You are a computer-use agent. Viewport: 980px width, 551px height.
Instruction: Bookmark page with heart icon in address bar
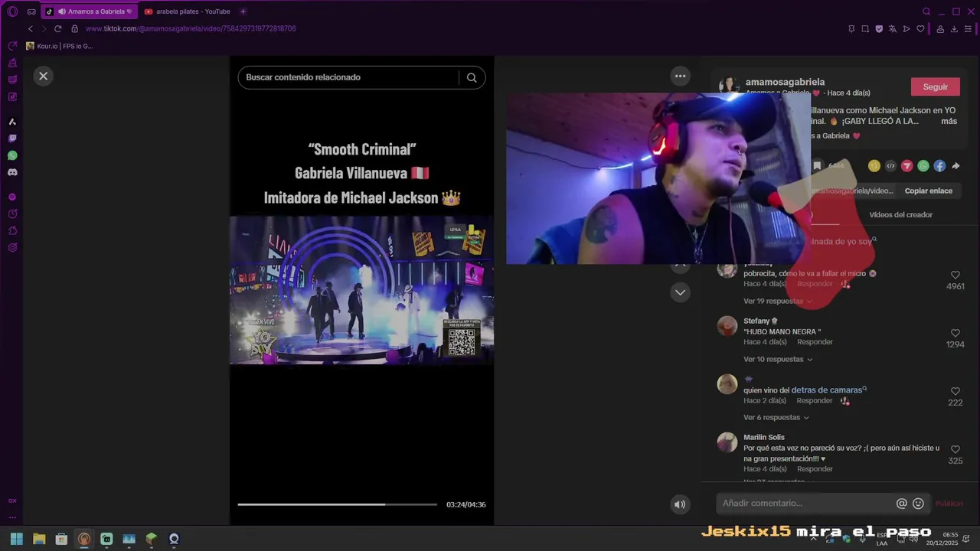click(x=920, y=29)
